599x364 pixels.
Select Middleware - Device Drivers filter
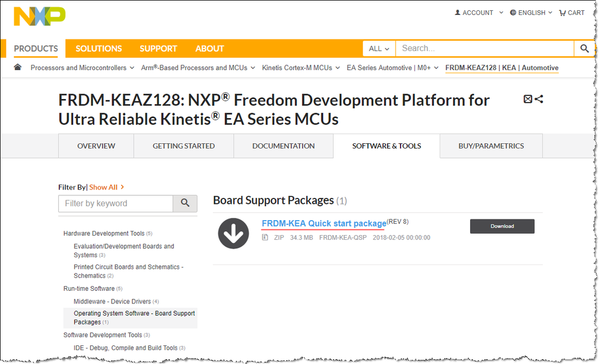pyautogui.click(x=113, y=301)
